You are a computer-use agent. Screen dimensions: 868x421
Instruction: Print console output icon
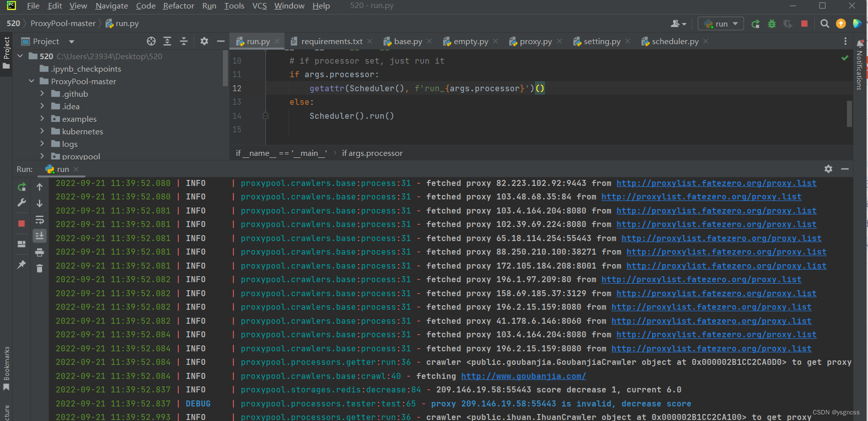click(40, 252)
